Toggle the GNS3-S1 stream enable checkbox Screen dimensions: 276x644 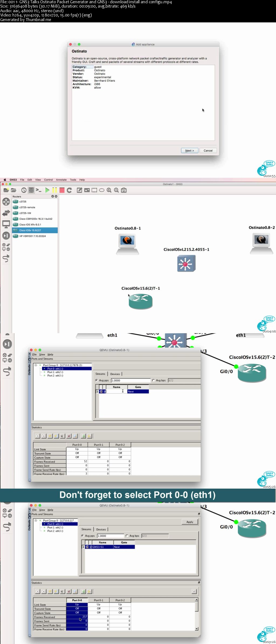(91, 547)
